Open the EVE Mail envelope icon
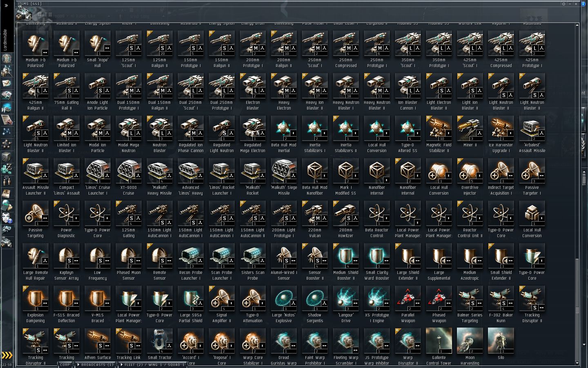 coord(7,83)
